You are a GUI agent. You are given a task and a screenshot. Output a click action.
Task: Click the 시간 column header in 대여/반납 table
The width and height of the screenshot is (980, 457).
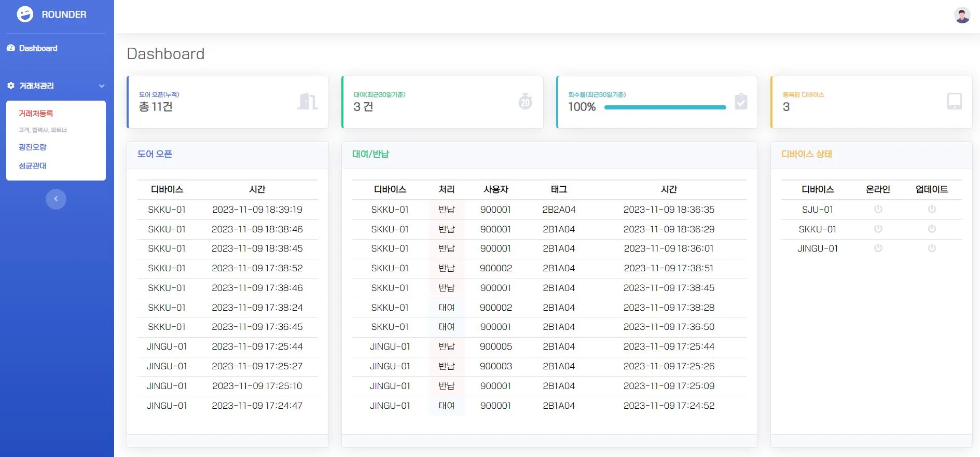[669, 190]
